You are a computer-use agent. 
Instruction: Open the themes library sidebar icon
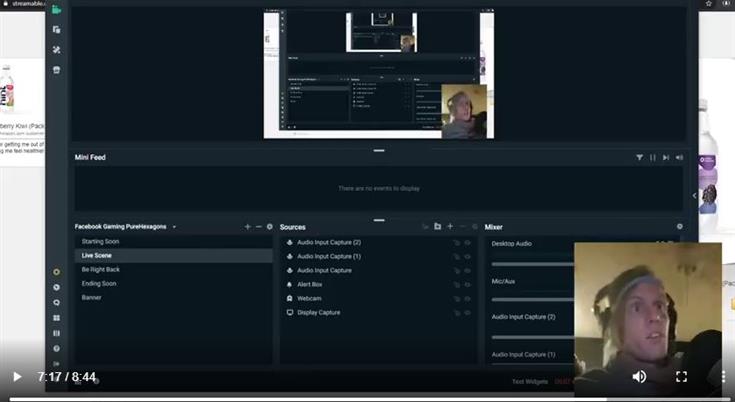click(57, 30)
